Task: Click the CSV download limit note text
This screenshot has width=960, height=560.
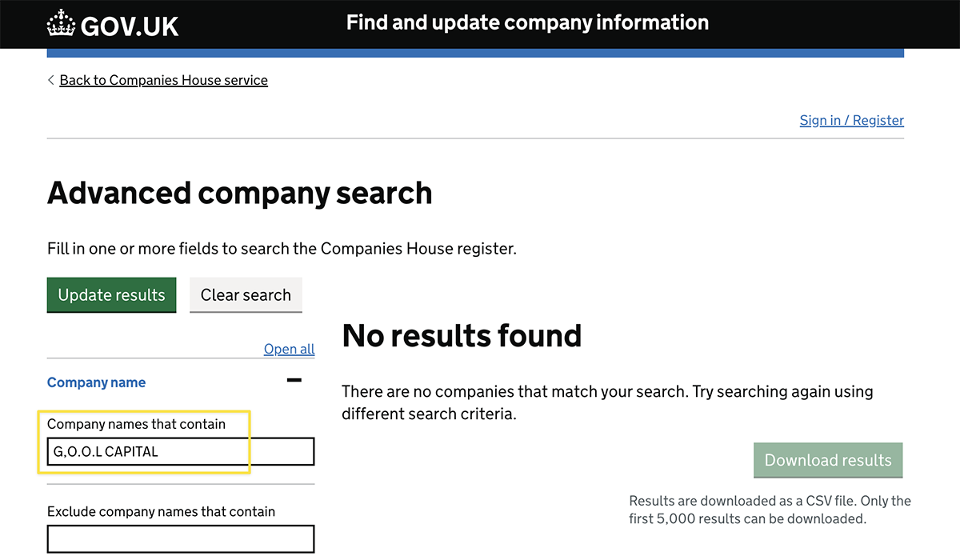Action: (x=770, y=510)
